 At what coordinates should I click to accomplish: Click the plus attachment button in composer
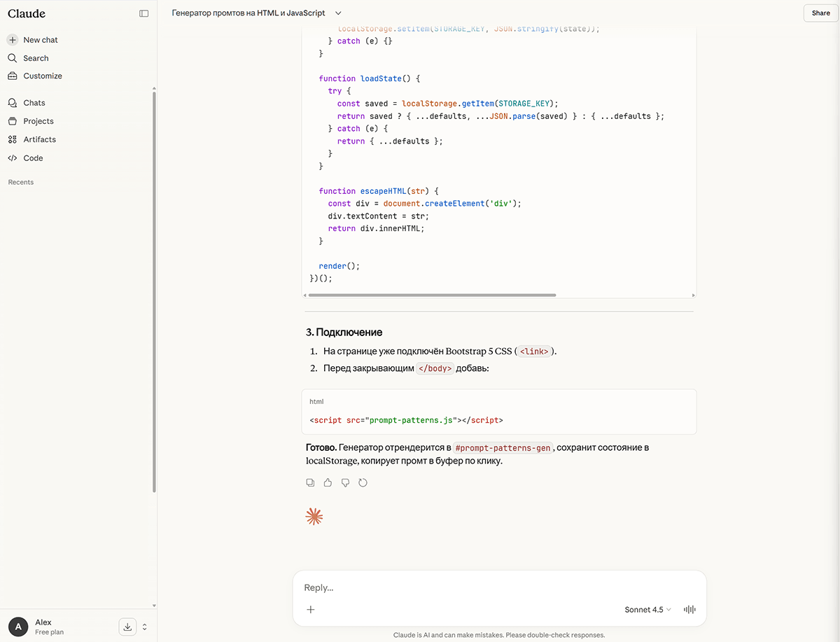point(311,610)
